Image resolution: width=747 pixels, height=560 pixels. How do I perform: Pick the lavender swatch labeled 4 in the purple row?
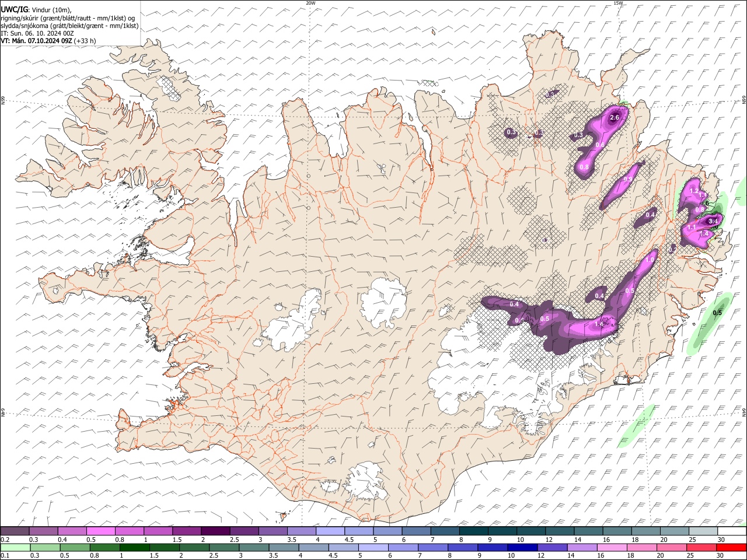(330, 531)
